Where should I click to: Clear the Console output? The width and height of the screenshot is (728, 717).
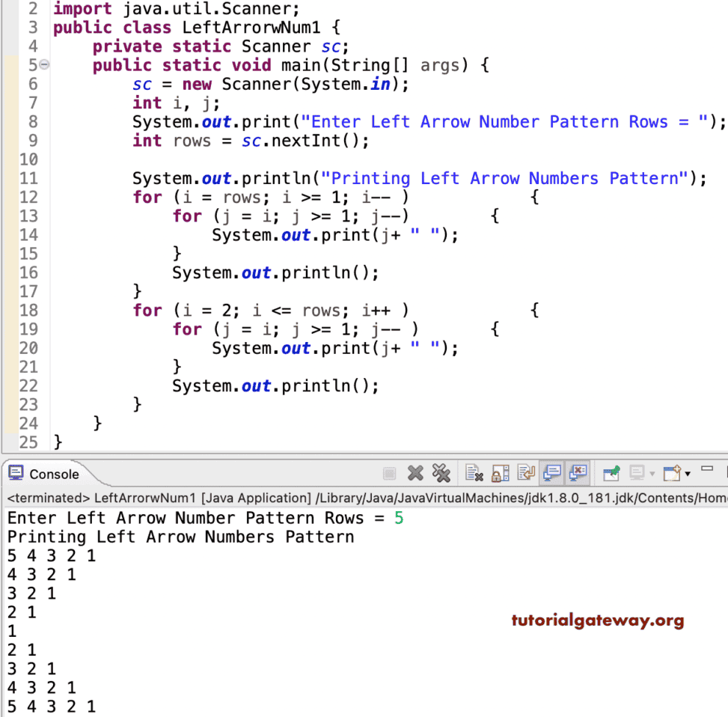pos(474,472)
